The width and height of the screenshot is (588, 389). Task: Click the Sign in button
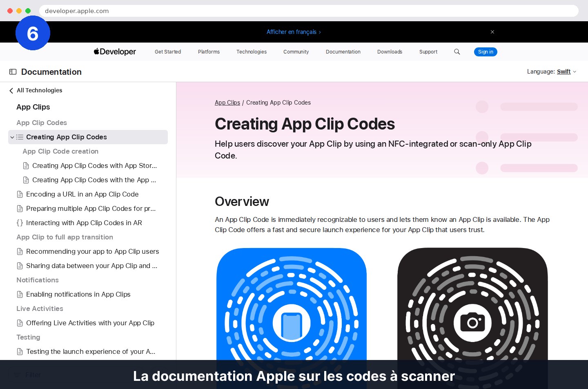[486, 52]
